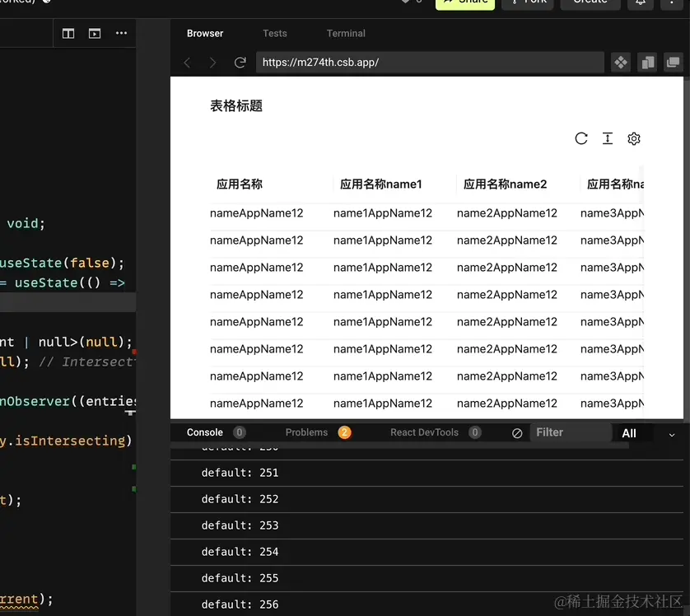Clear the console with the ⊘ icon

click(517, 432)
